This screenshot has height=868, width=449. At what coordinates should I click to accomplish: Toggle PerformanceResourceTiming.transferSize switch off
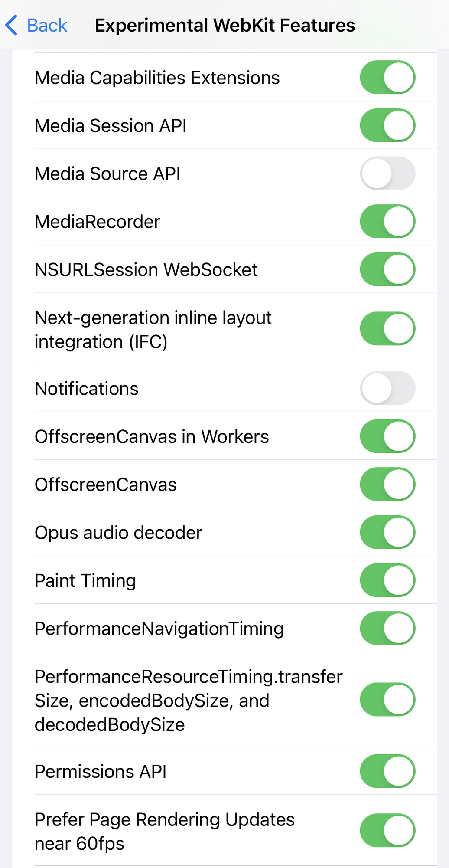pos(387,700)
